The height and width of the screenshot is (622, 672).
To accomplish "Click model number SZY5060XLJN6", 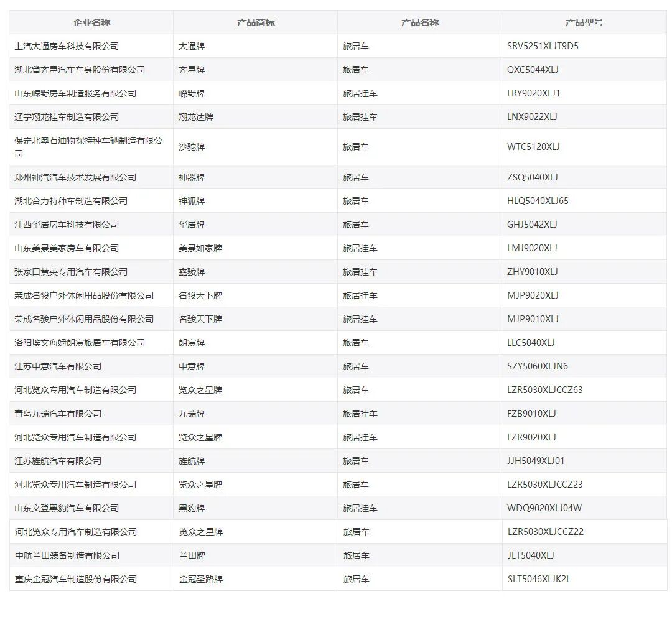I will (538, 366).
